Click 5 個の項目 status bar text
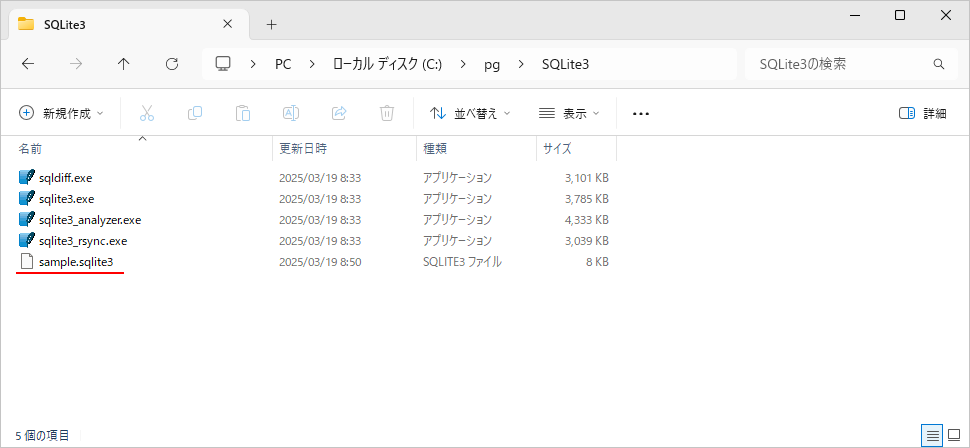This screenshot has height=448, width=970. [42, 435]
